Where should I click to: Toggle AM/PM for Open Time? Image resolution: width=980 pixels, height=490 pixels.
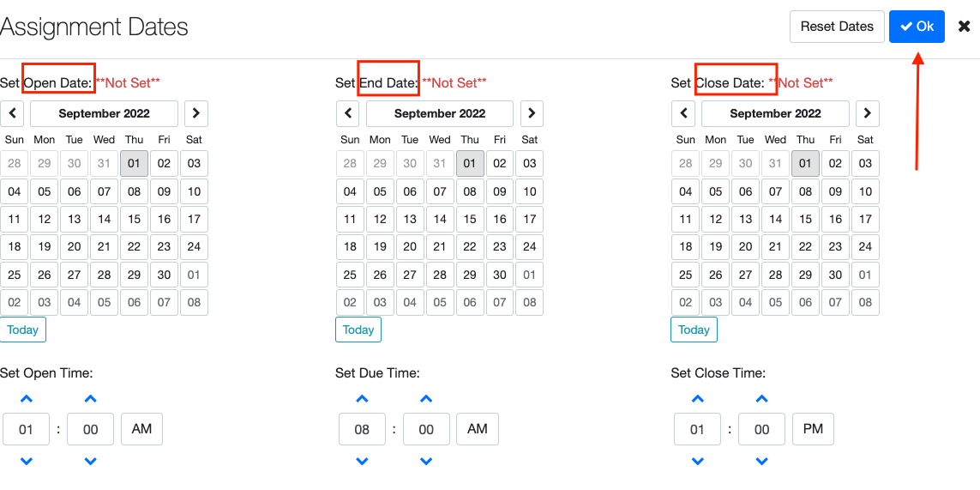(x=141, y=429)
